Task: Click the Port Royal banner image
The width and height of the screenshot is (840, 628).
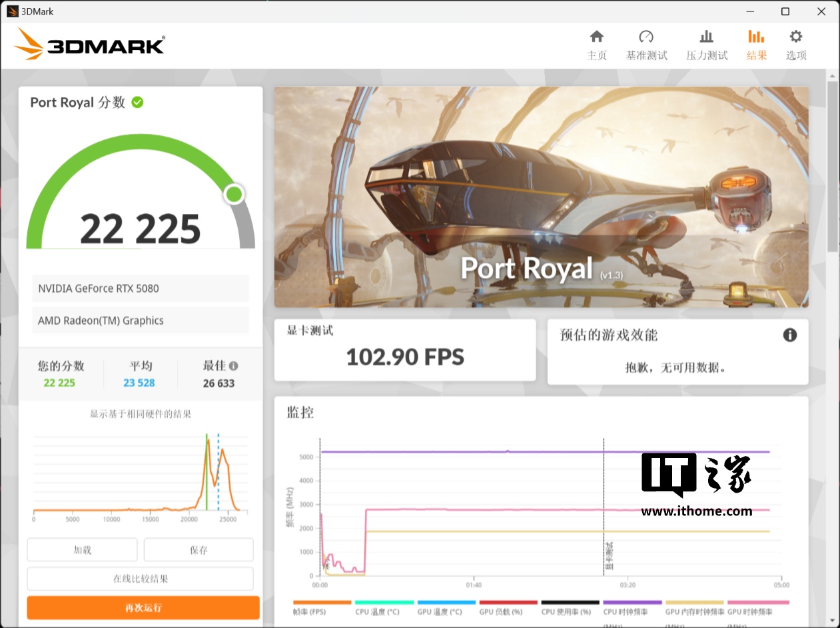Action: 541,197
